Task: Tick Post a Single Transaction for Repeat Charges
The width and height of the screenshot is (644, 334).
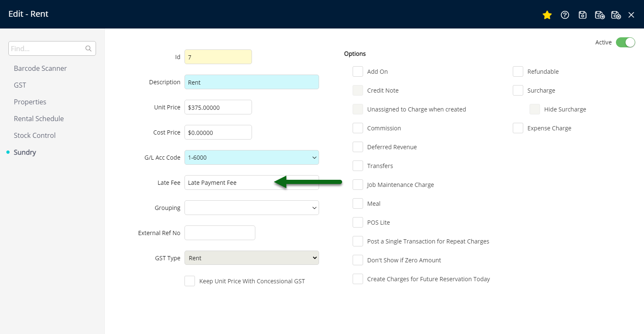Action: point(358,241)
